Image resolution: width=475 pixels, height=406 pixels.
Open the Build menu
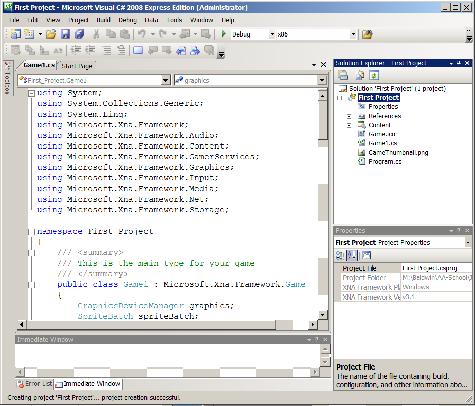coord(103,20)
